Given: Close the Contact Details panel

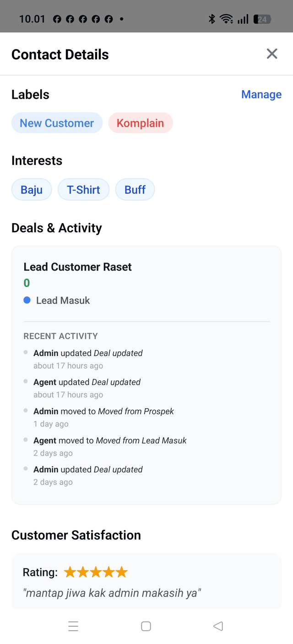Looking at the screenshot, I should tap(272, 54).
